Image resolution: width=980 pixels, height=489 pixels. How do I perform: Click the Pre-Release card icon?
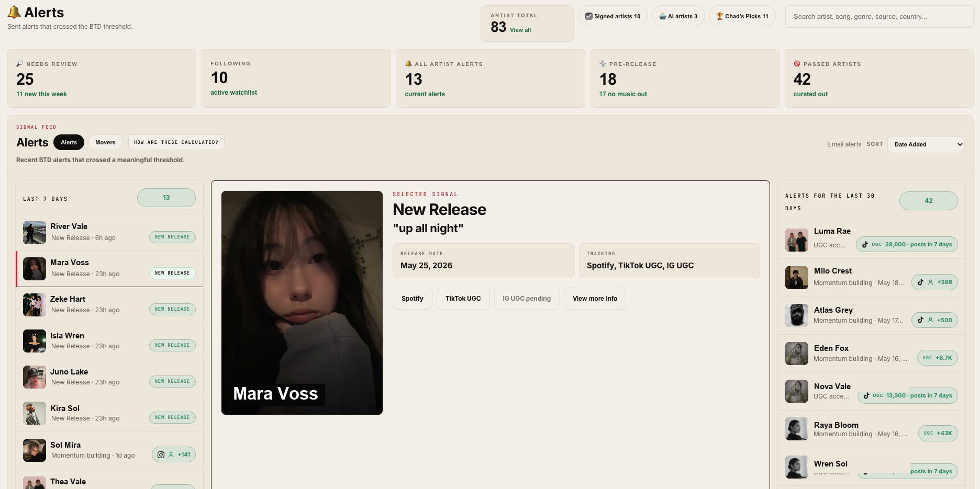click(603, 64)
